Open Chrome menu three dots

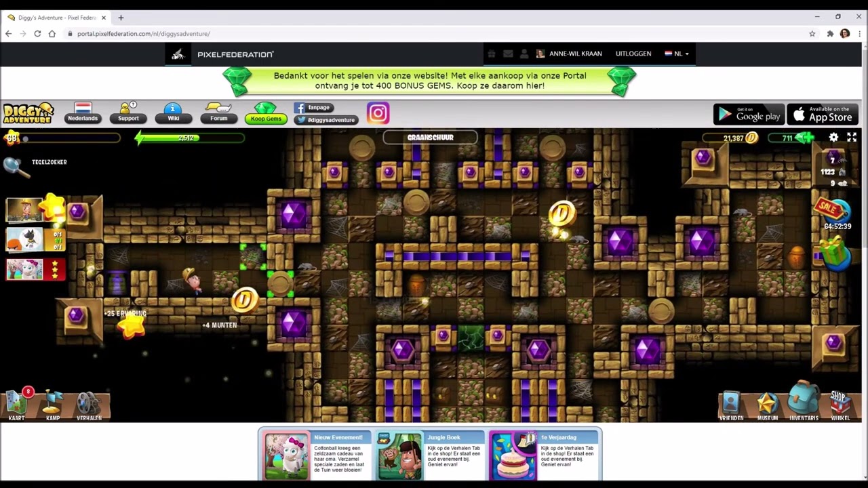[859, 33]
